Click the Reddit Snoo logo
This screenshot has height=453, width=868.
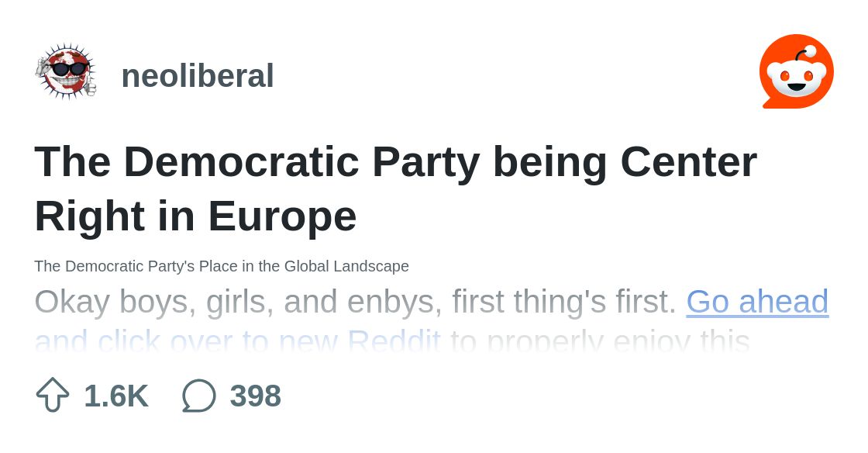(x=796, y=72)
